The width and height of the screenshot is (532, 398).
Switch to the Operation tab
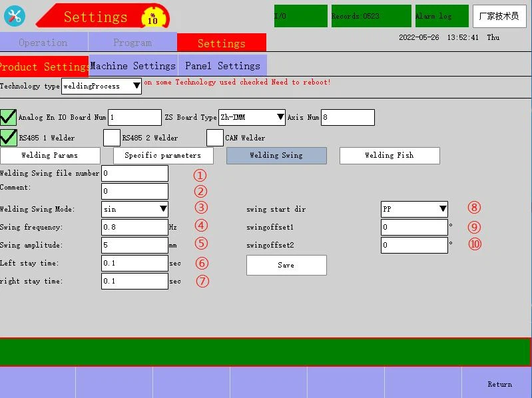pos(43,43)
